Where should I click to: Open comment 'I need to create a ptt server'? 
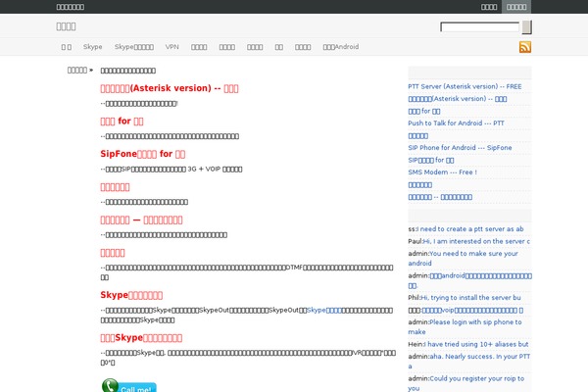(x=470, y=228)
